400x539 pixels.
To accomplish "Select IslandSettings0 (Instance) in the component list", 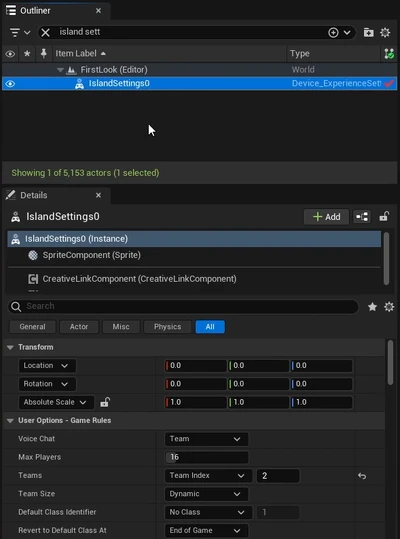I will tap(194, 239).
